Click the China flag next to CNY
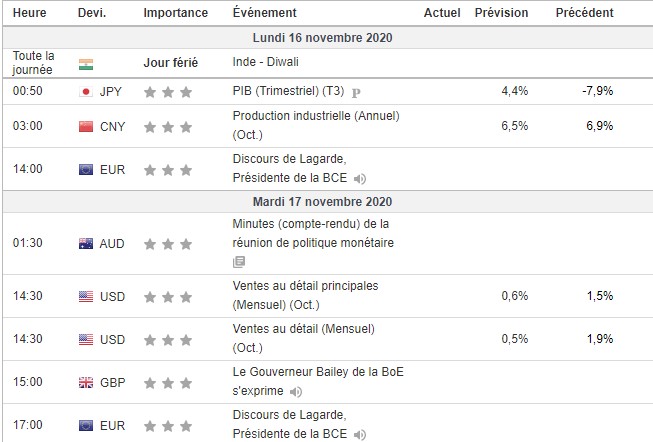 click(x=86, y=127)
